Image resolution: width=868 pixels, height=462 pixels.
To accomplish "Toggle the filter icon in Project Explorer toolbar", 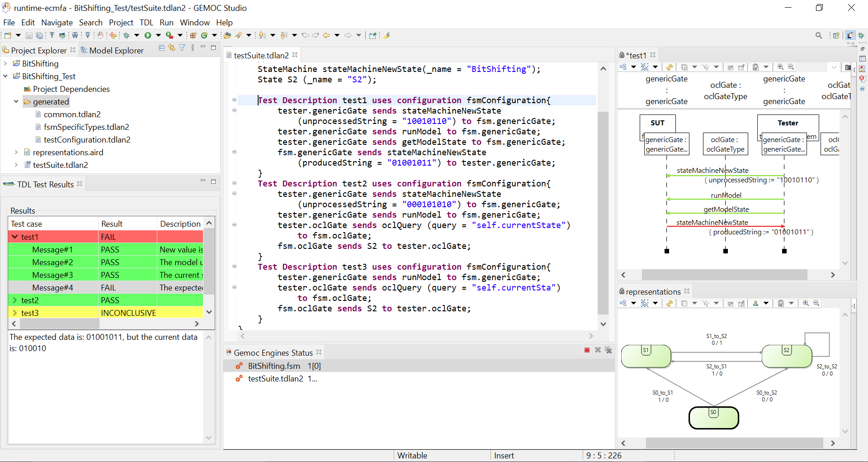I will click(182, 47).
